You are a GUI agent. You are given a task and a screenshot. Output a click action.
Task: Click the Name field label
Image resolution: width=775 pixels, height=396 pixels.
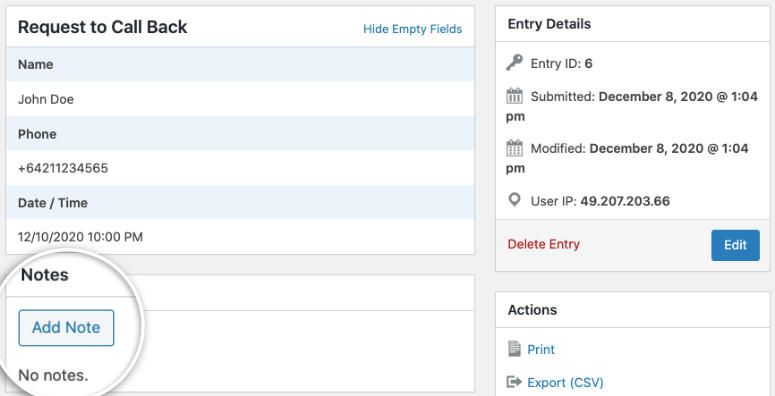36,65
